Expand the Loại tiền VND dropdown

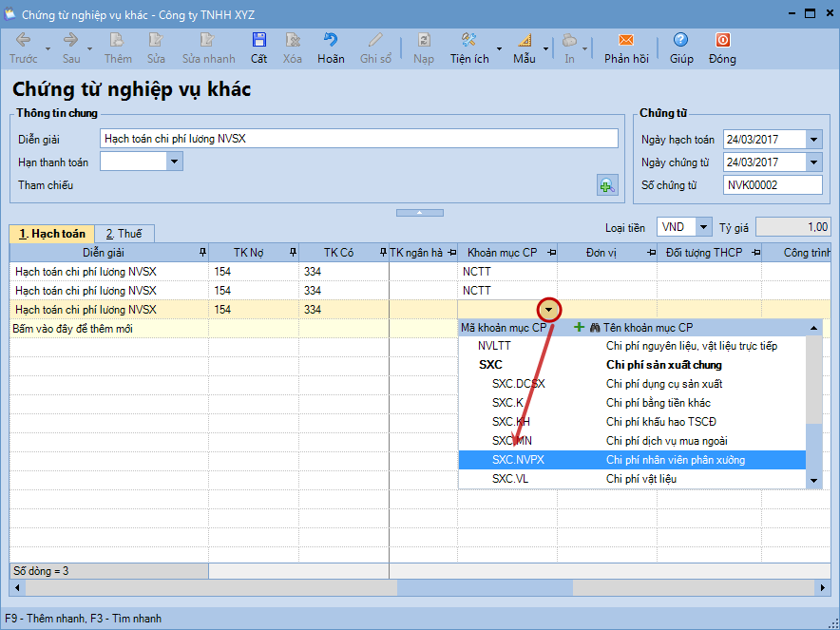(x=703, y=227)
